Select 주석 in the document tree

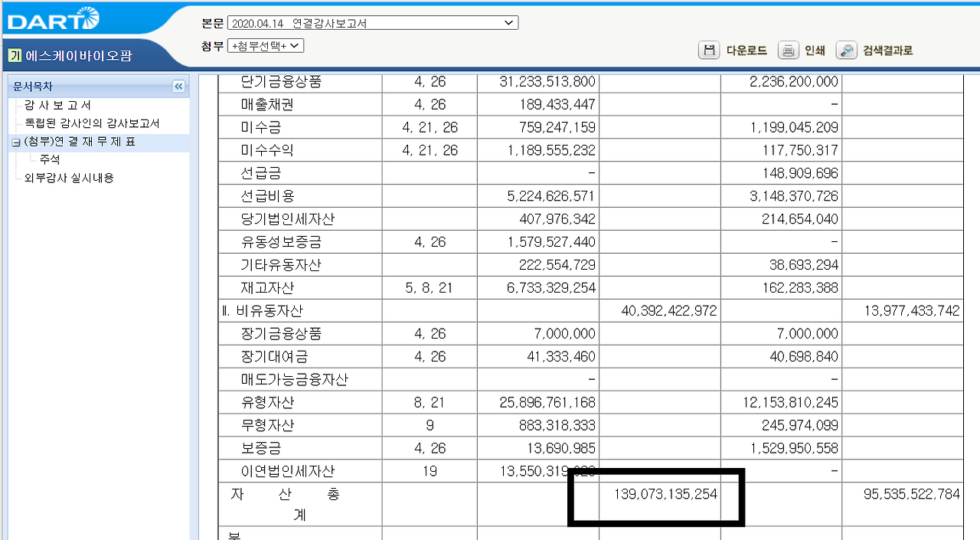pyautogui.click(x=49, y=159)
